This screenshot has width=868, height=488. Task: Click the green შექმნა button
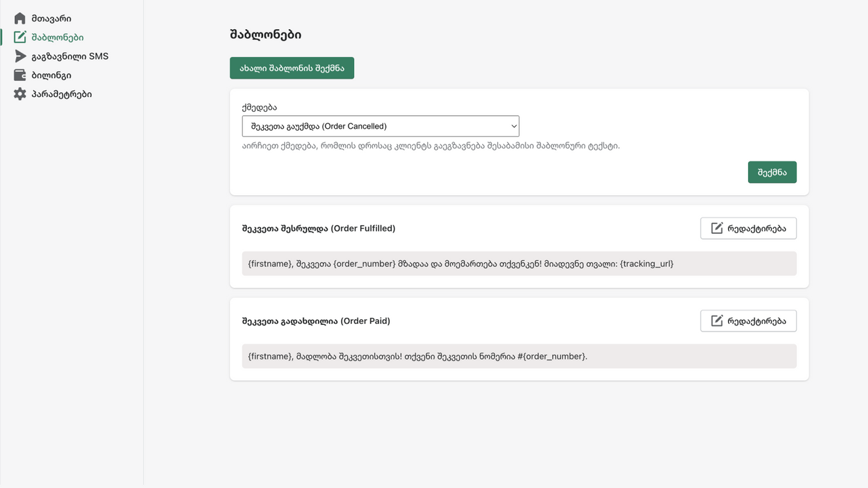click(772, 172)
